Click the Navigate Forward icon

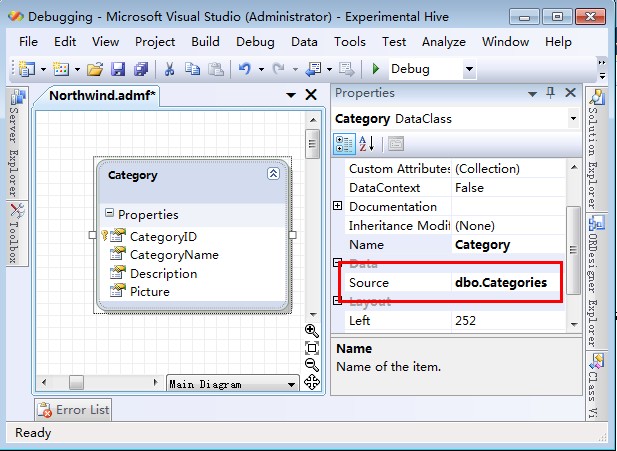tap(347, 69)
